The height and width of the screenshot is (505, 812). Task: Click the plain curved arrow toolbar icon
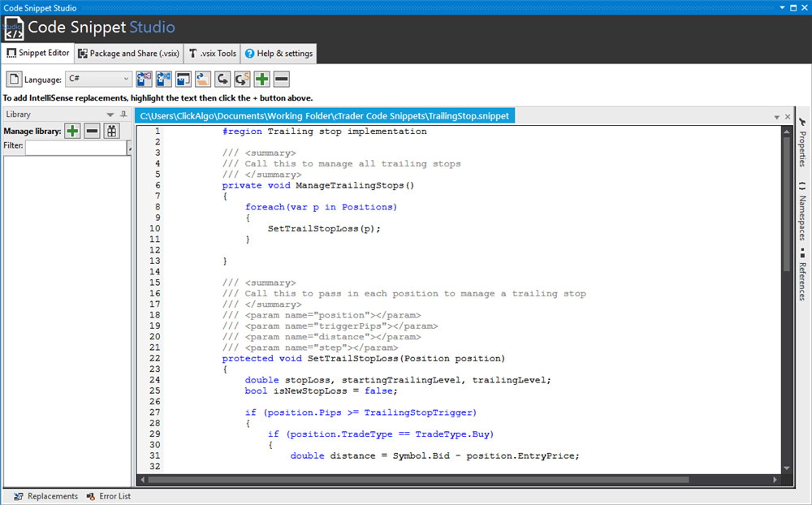coord(222,80)
